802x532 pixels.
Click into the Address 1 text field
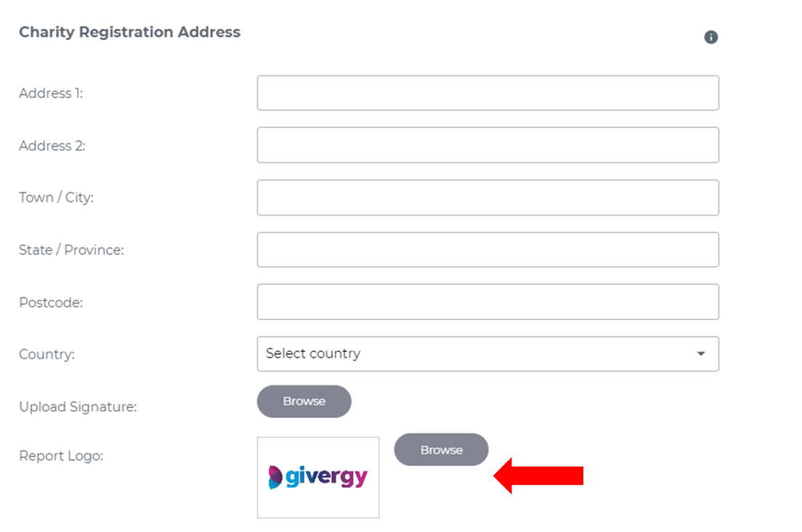[487, 93]
